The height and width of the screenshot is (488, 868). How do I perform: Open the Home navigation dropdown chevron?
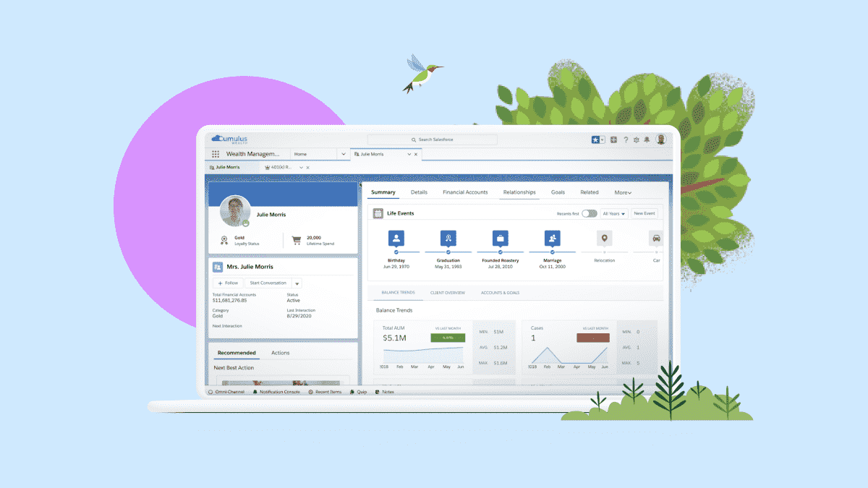tap(343, 154)
